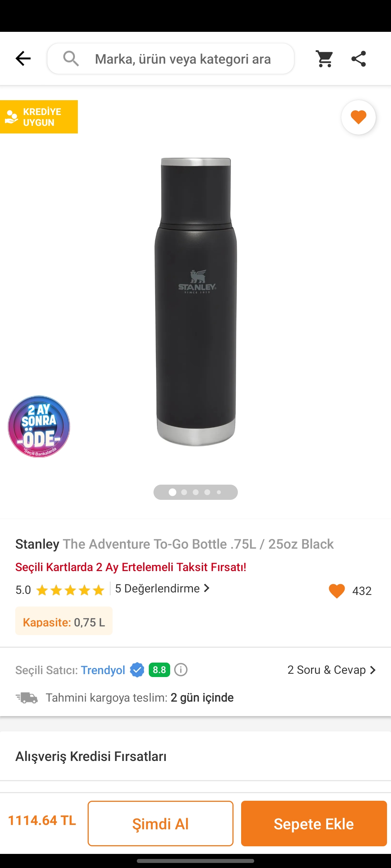Select the Kapasite 0,75 L option
Image resolution: width=391 pixels, height=868 pixels.
pyautogui.click(x=64, y=622)
